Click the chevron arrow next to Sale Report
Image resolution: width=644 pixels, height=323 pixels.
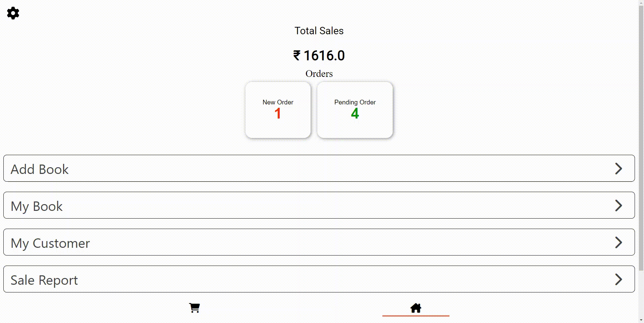pos(619,279)
